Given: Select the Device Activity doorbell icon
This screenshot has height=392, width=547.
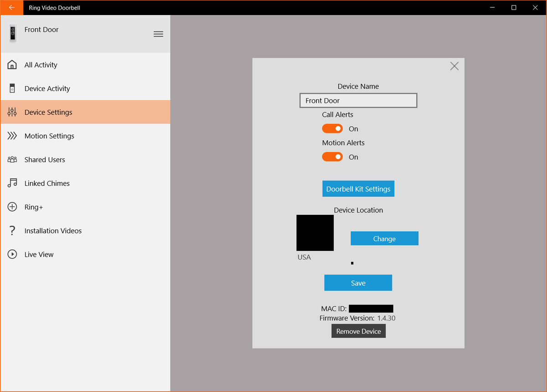Looking at the screenshot, I should coord(12,88).
